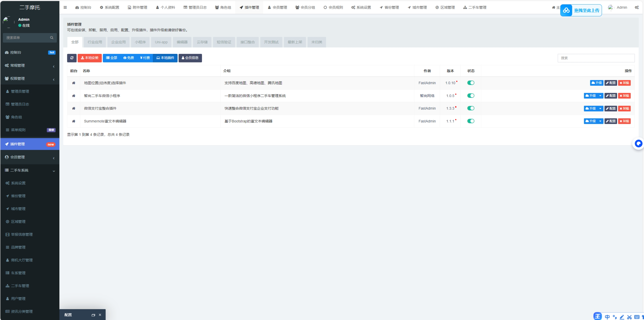Open the home icon for Summernote row

(x=74, y=121)
